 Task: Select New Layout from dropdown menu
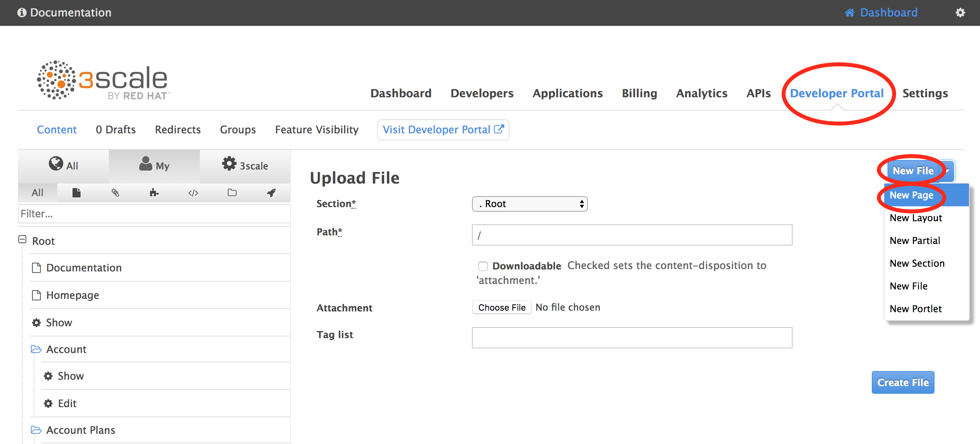click(x=916, y=218)
